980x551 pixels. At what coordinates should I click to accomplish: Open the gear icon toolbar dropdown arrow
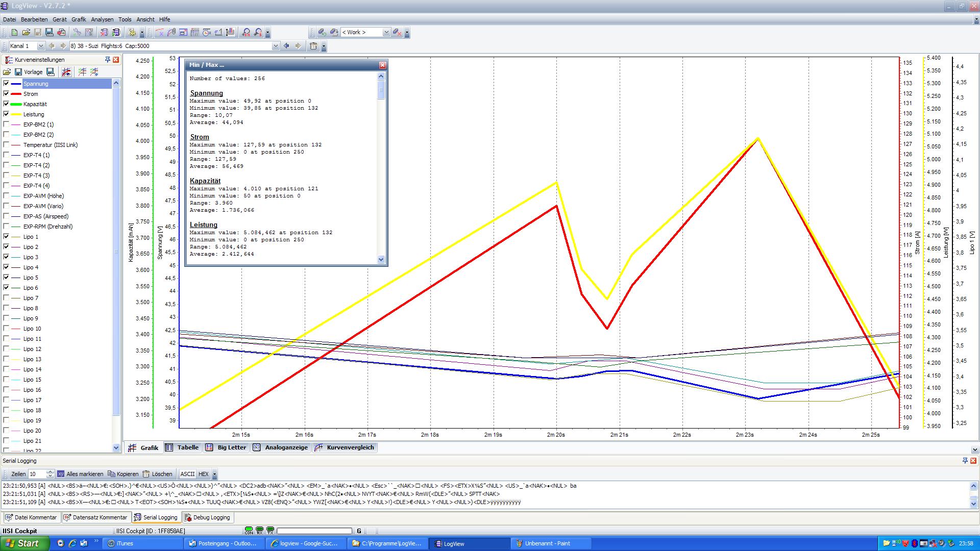[x=142, y=33]
